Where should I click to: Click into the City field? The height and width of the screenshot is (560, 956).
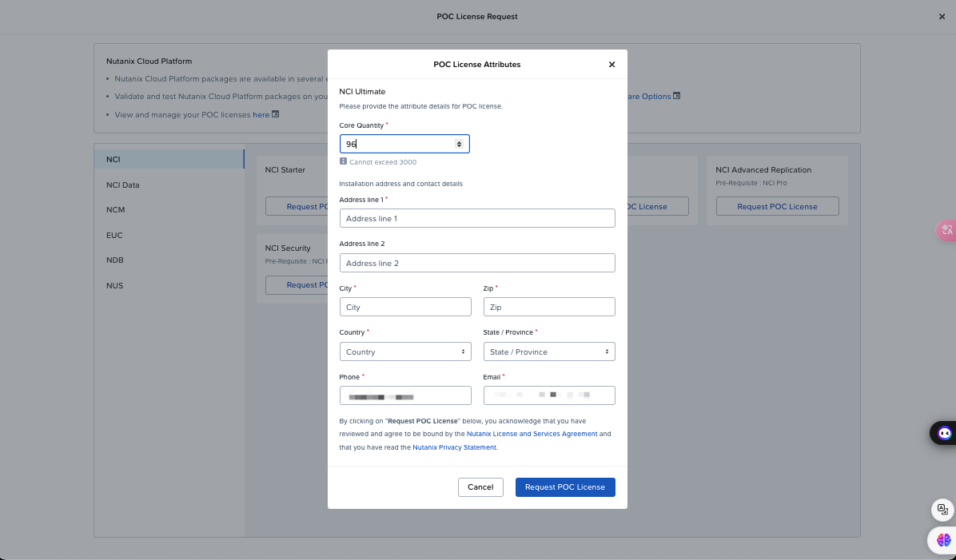click(x=405, y=307)
